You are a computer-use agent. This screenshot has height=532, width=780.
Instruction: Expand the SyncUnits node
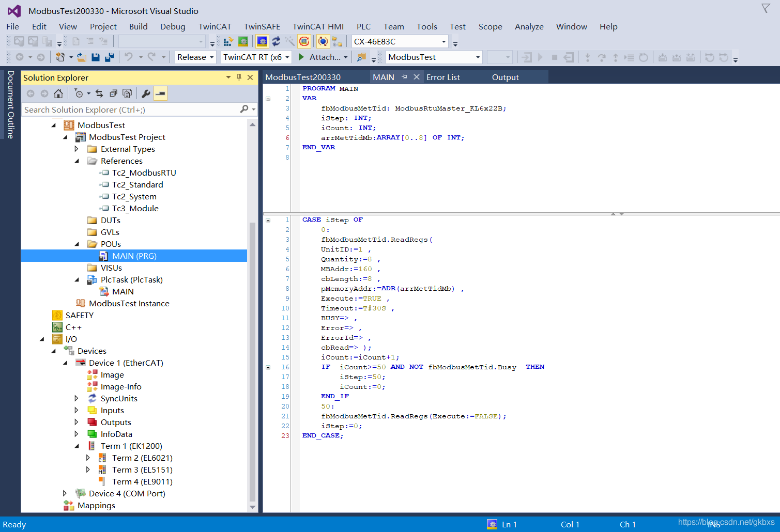(77, 399)
